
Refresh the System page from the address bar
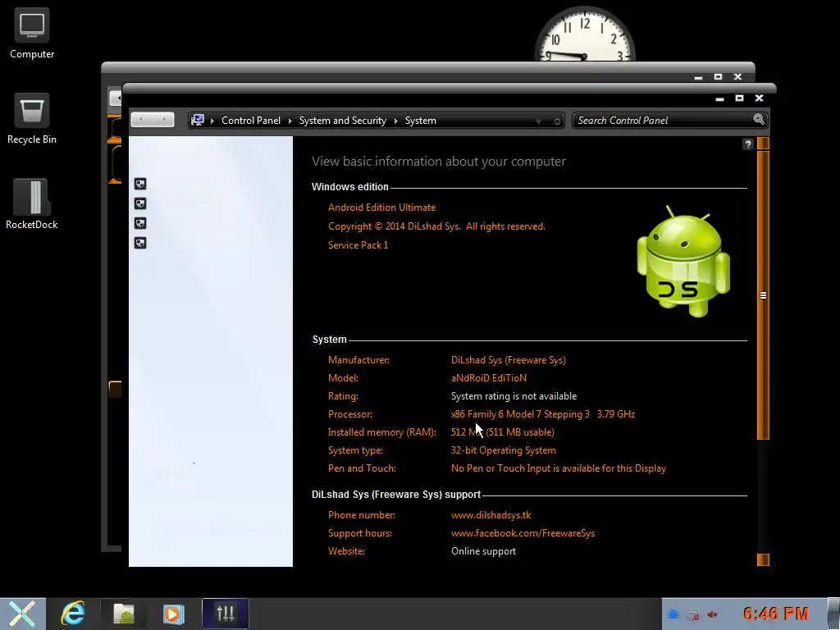click(x=557, y=121)
